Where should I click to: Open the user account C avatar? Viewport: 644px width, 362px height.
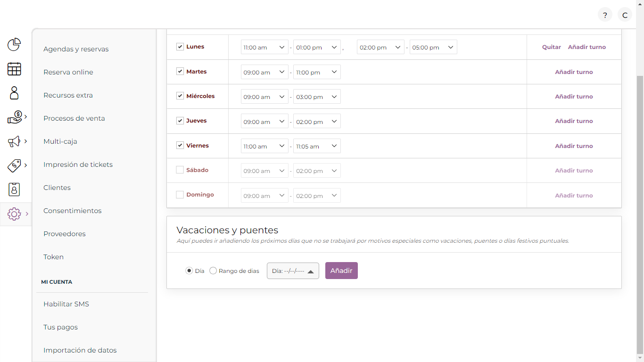625,15
